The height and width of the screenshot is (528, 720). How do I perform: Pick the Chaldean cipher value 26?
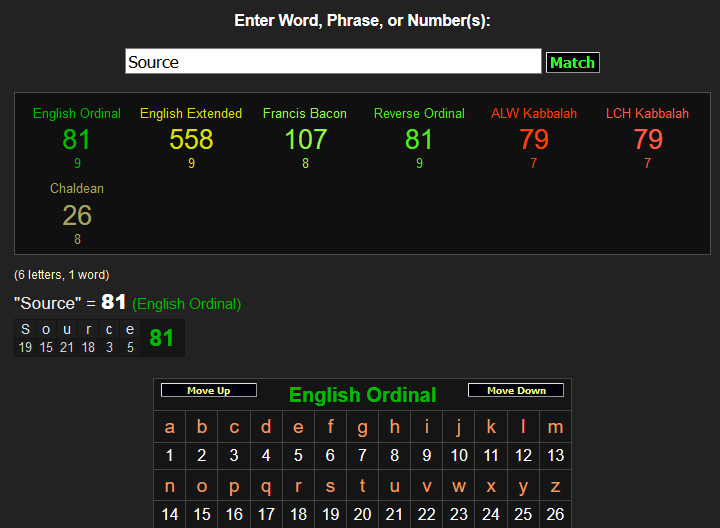pyautogui.click(x=77, y=214)
